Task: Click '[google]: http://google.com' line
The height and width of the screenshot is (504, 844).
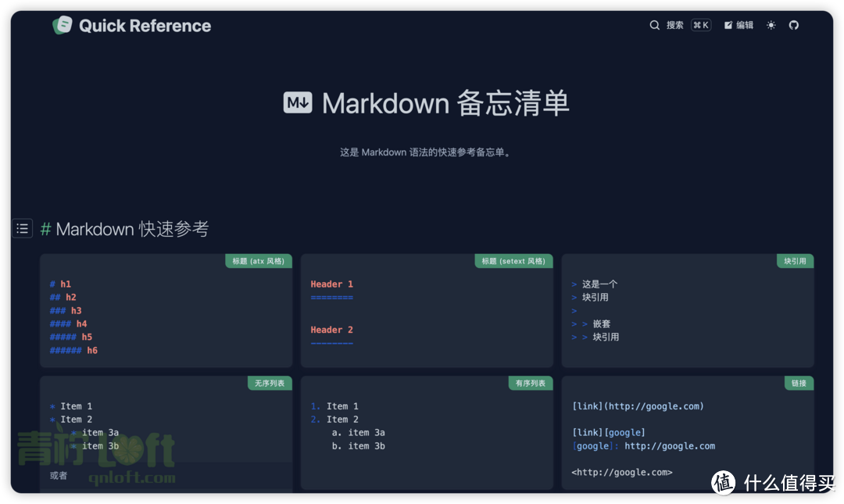Action: [643, 446]
